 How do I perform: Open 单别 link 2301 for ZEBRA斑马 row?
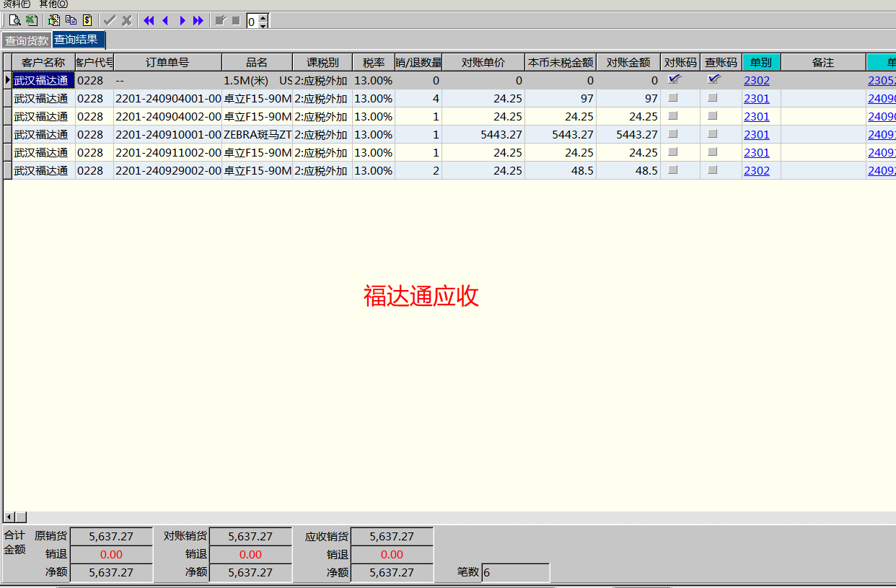click(x=757, y=135)
